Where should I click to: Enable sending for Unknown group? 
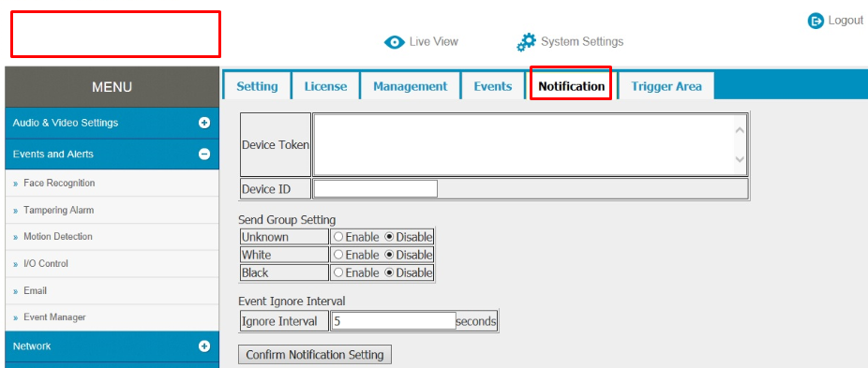pyautogui.click(x=338, y=237)
